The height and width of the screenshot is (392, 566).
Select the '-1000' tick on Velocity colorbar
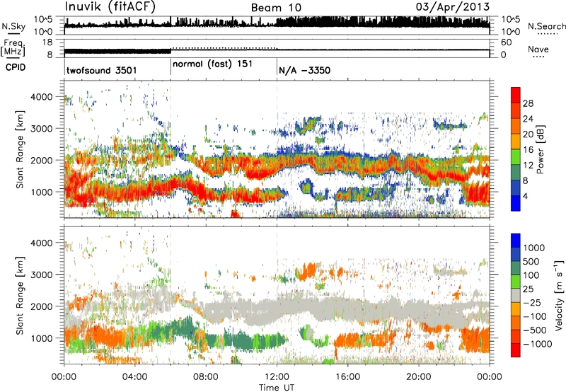click(x=538, y=344)
